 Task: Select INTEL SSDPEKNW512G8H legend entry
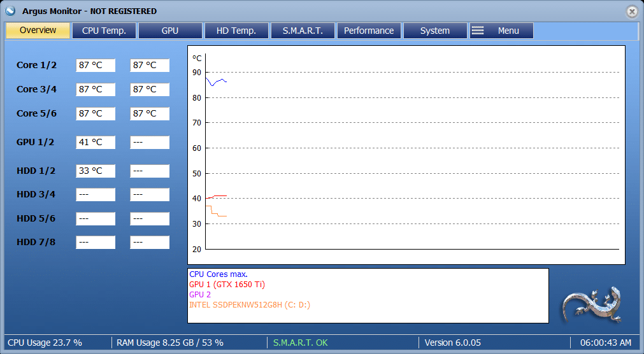click(250, 305)
